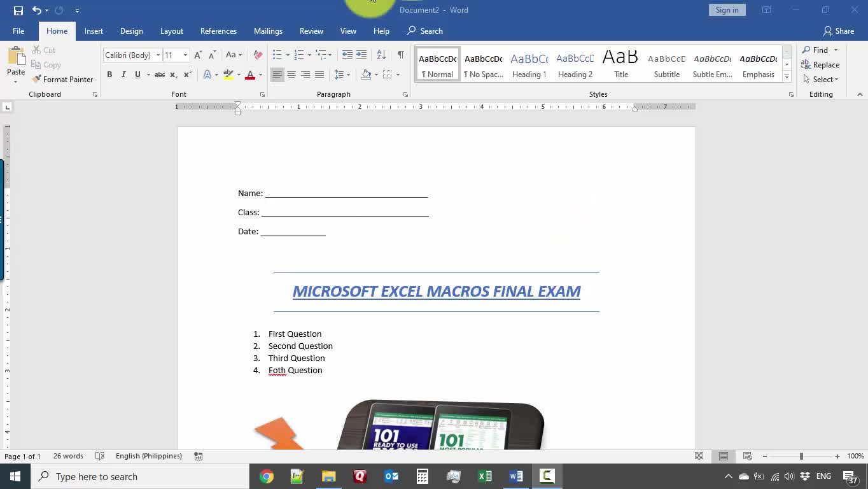The width and height of the screenshot is (868, 489).
Task: Toggle Show/Hide paragraph marks
Action: (400, 55)
